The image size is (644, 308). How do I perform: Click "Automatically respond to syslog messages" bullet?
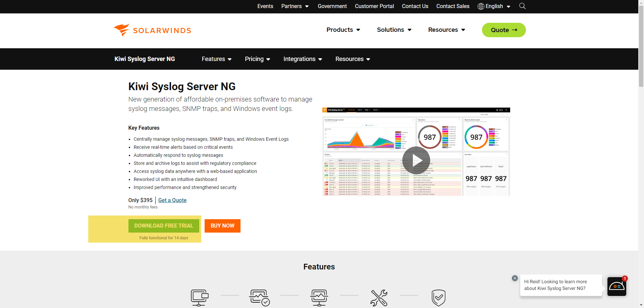pyautogui.click(x=178, y=155)
